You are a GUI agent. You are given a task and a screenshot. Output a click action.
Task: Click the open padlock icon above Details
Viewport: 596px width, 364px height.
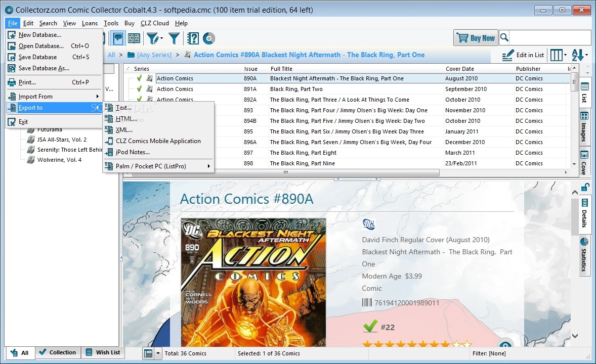coord(584,187)
